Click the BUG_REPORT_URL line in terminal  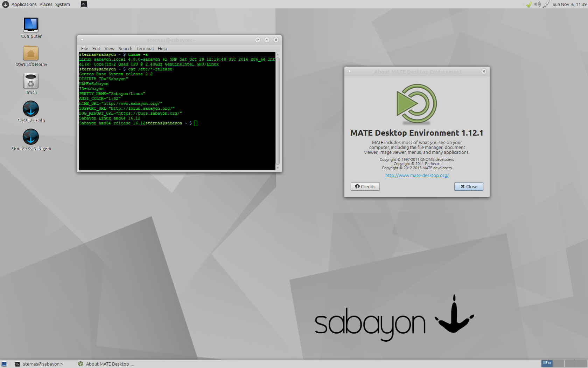(131, 114)
